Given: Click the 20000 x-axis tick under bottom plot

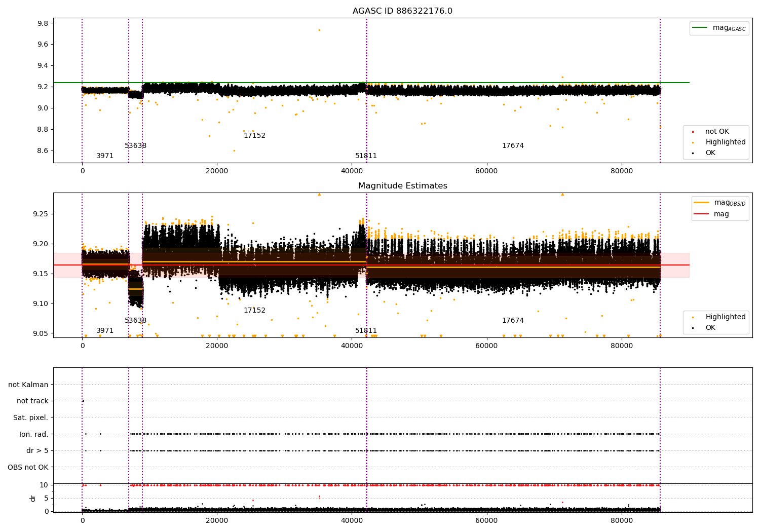Looking at the screenshot, I should tap(217, 521).
